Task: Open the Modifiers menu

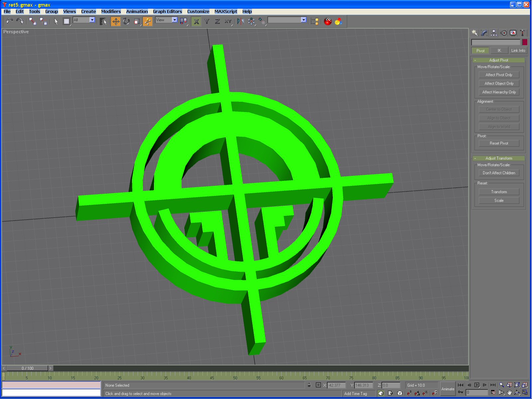Action: 111,11
